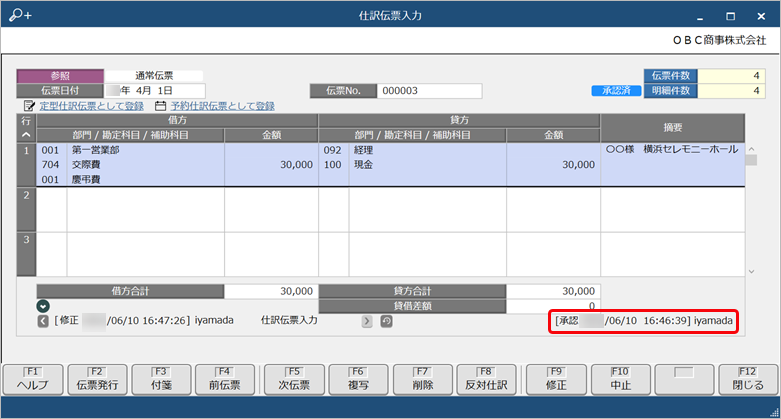Screen dimensions: 781x419
Task: Click the 参照 mode label
Action: [60, 76]
